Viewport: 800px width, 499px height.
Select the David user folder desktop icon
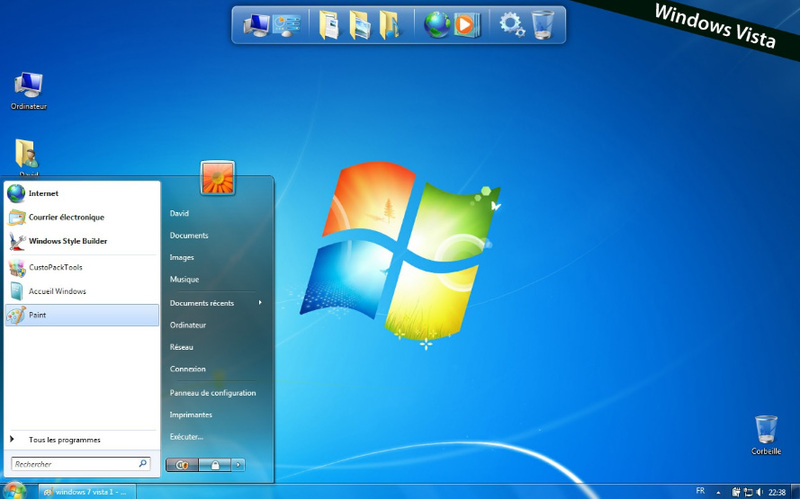(x=29, y=158)
